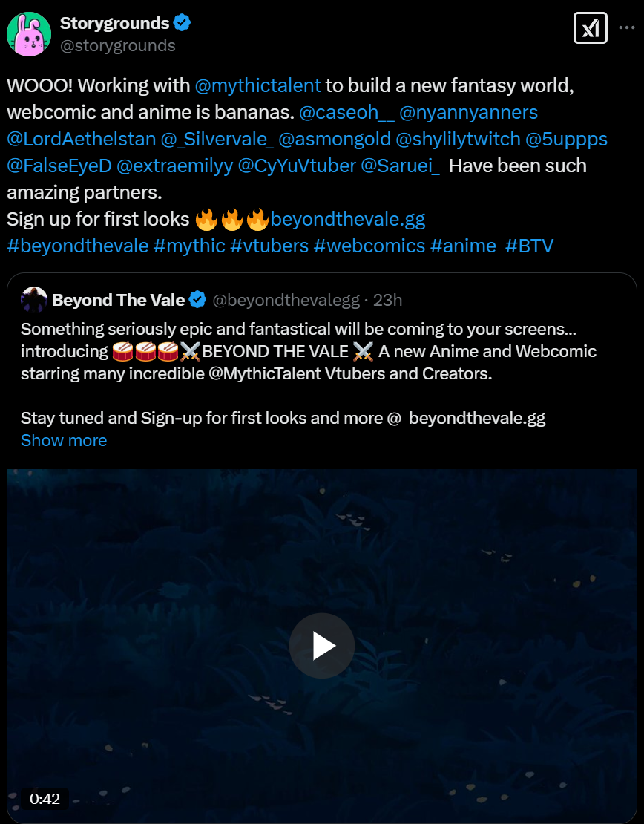This screenshot has height=824, width=644.
Task: Open the beyondthevale.gg link
Action: (348, 219)
